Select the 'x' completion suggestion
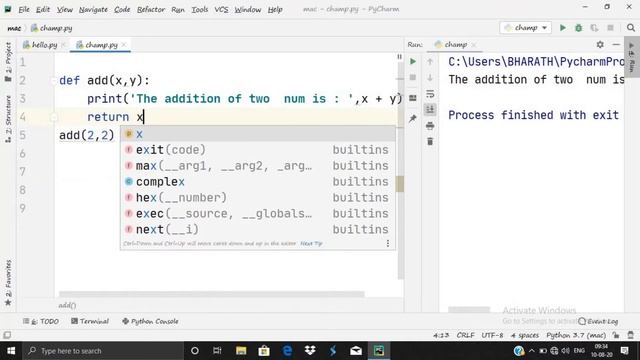Screen dimensions: 640x360 pyautogui.click(x=258, y=134)
